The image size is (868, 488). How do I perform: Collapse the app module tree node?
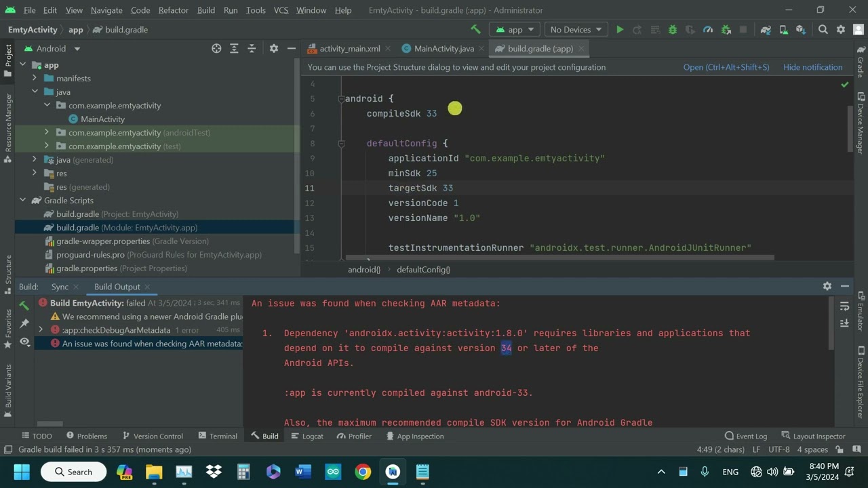[x=22, y=64]
